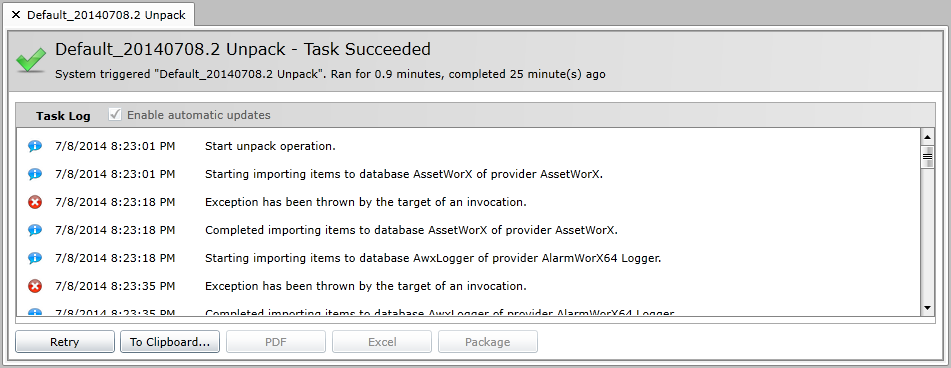Click info icon for Start unpack operation
The width and height of the screenshot is (951, 368).
coord(35,146)
